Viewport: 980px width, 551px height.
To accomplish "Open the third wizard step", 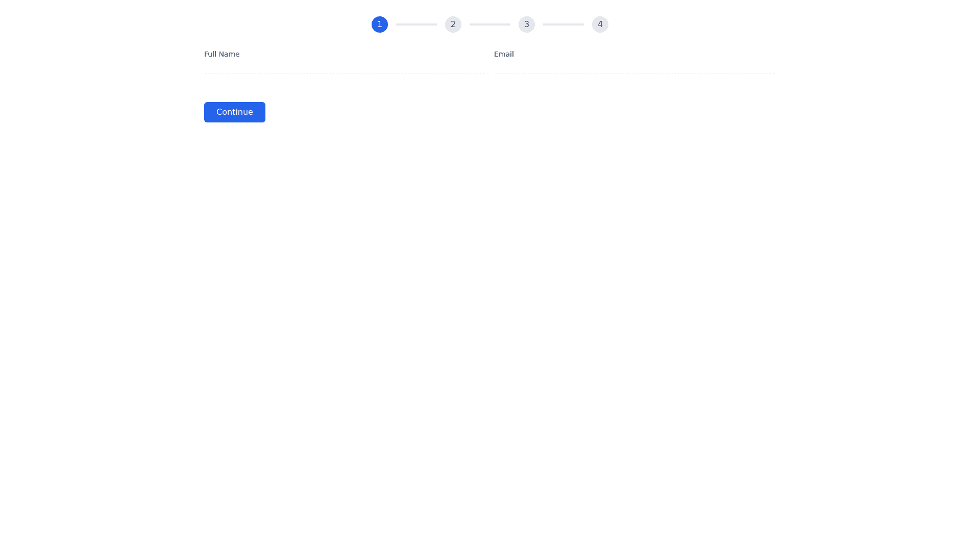I will coord(526,24).
